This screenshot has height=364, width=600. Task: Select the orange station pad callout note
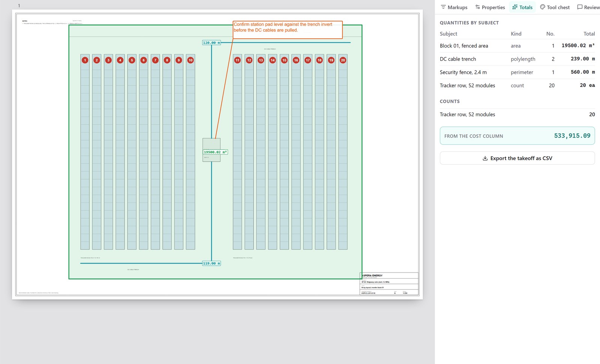click(288, 30)
